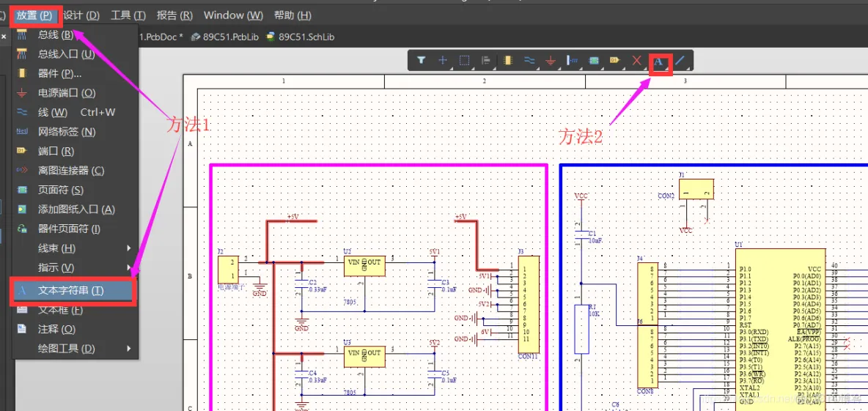Open the 报告 (R) menu
Image resolution: width=868 pixels, height=411 pixels.
[175, 15]
